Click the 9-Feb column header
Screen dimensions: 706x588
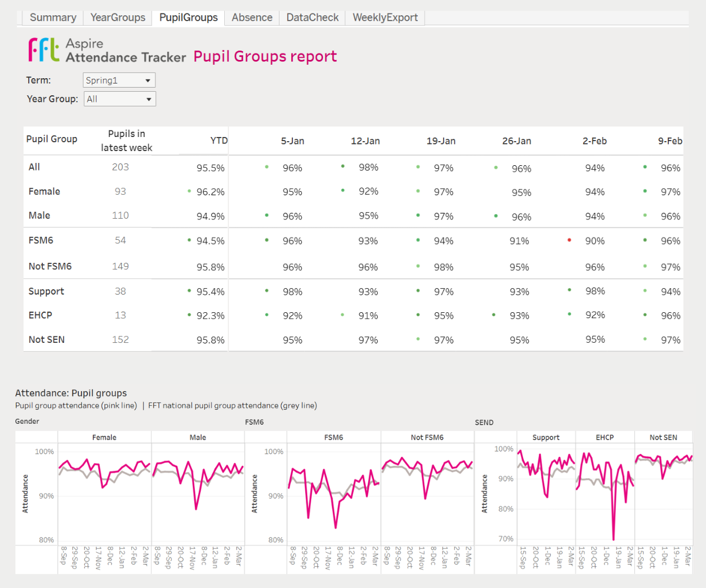(x=670, y=141)
